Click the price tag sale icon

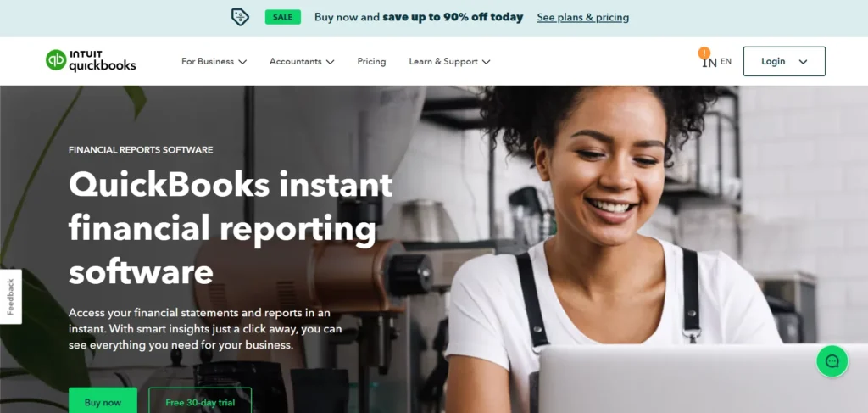[240, 17]
